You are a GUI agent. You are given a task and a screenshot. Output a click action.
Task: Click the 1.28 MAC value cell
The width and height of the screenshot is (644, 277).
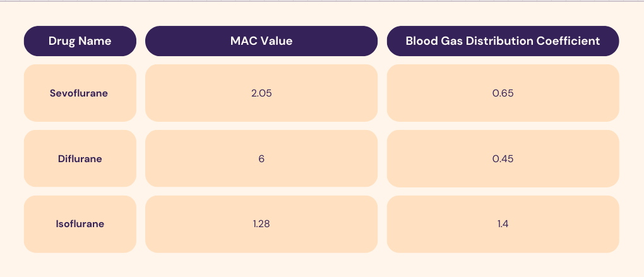click(261, 223)
